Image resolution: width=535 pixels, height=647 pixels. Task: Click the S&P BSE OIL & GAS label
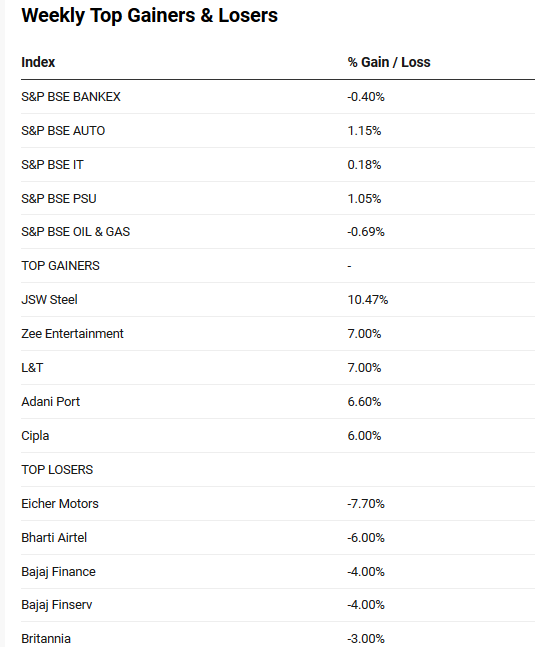tap(75, 232)
